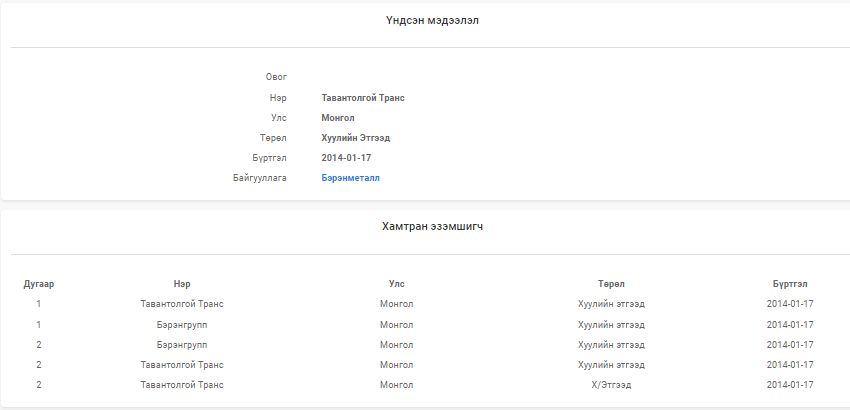Select the first row's Тавантолгой Транс name cell
The height and width of the screenshot is (410, 850).
182,304
